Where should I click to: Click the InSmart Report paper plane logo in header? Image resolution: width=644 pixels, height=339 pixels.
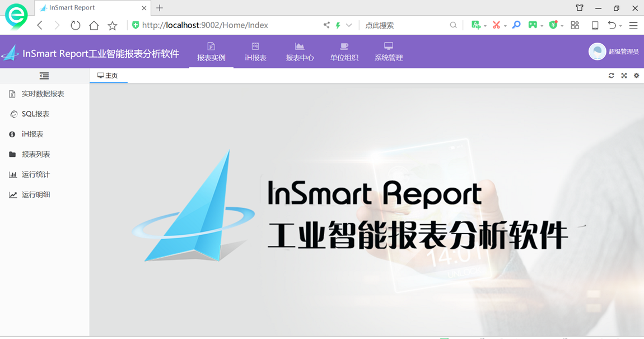pos(10,53)
